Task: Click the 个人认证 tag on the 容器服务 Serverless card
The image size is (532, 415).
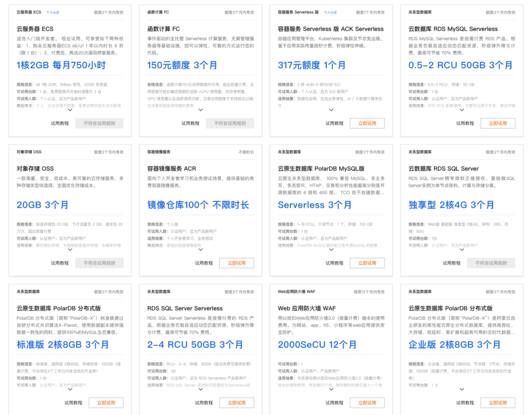Action: point(330,12)
